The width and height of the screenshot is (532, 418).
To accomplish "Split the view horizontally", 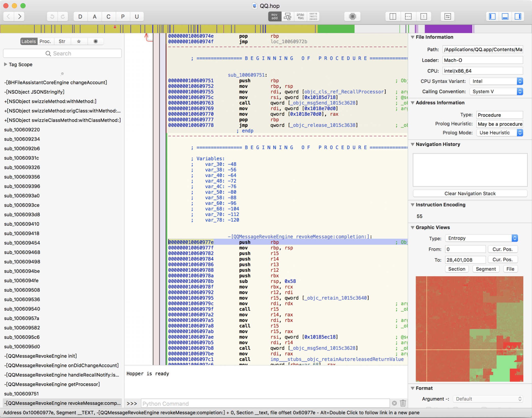I will [408, 17].
